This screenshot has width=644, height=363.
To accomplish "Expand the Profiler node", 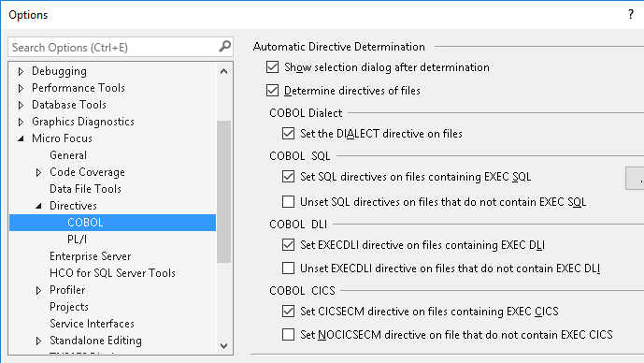I will tap(38, 291).
